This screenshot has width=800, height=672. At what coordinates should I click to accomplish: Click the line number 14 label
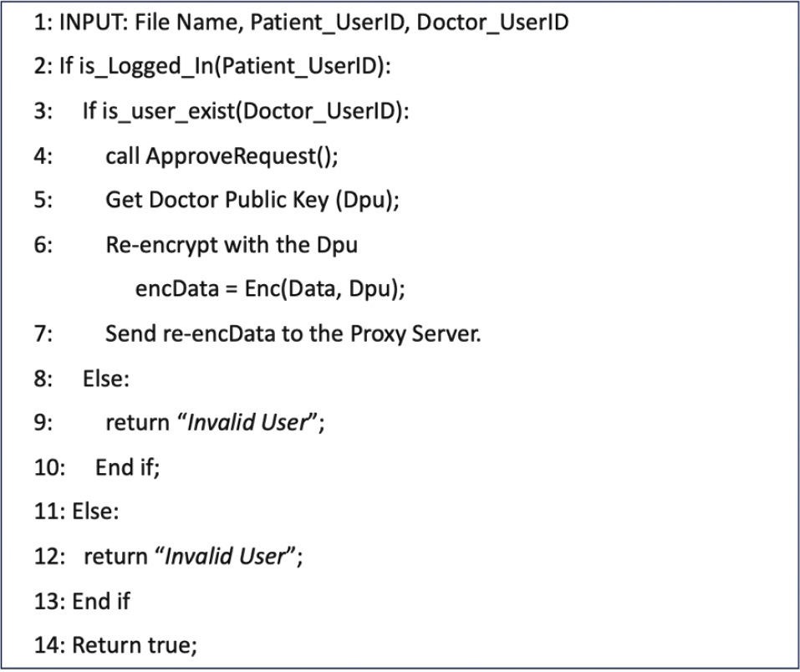point(49,645)
